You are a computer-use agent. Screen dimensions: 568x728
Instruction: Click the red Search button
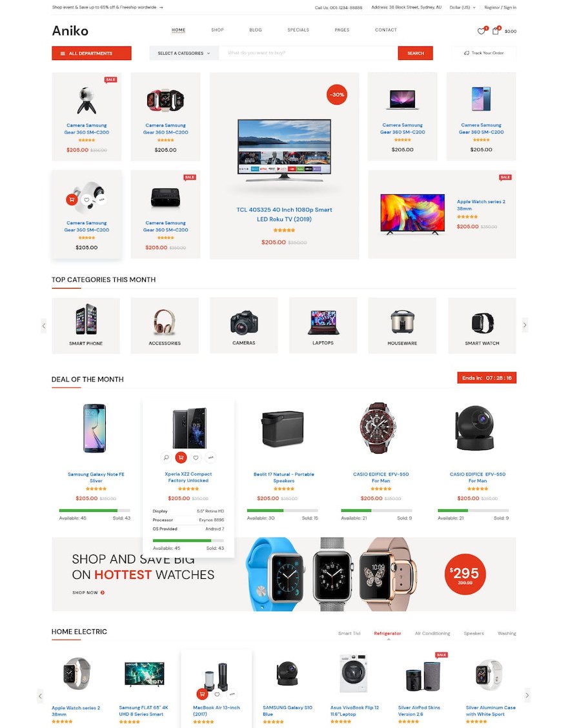pyautogui.click(x=415, y=53)
